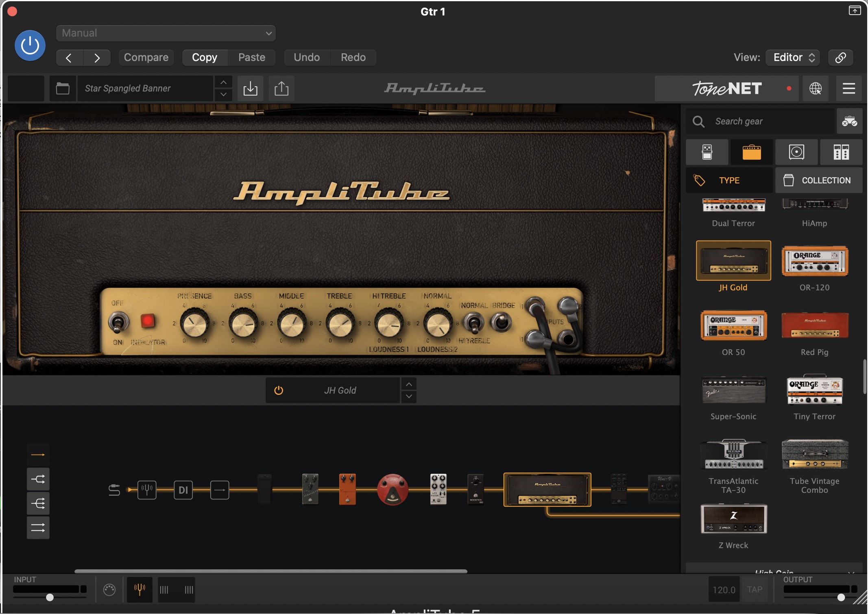Click the save preset download icon
The height and width of the screenshot is (614, 868).
click(250, 88)
